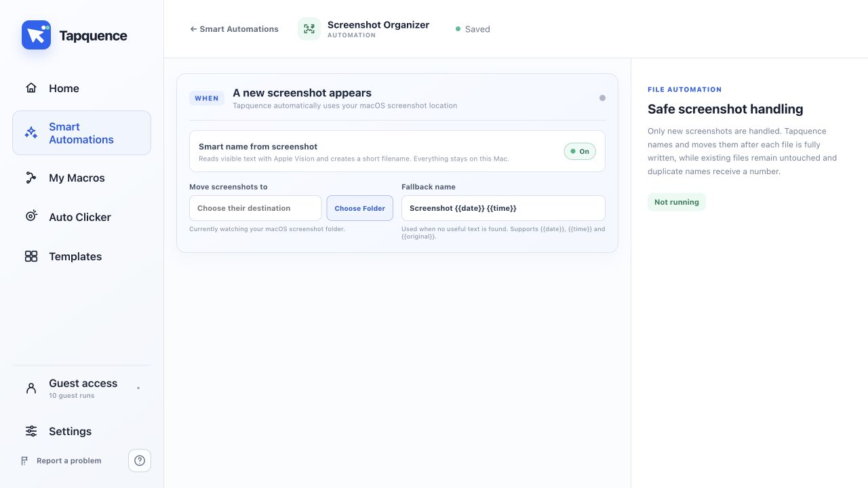Go to My Macros
The width and height of the screenshot is (868, 488).
point(81,178)
